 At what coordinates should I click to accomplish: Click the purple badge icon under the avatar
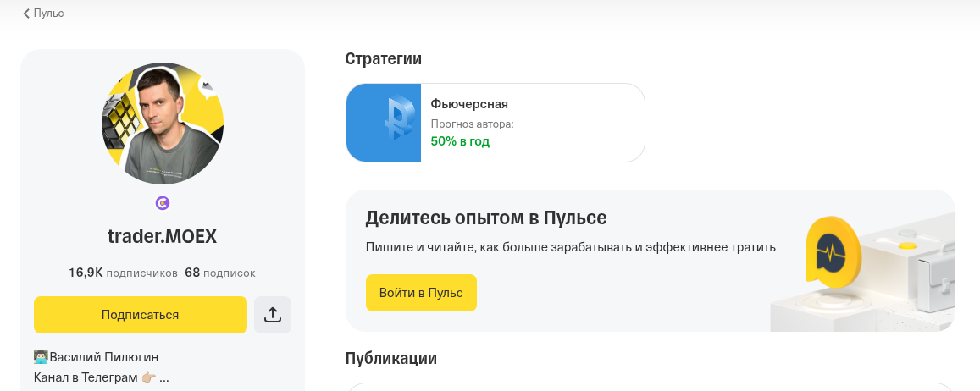(x=163, y=203)
